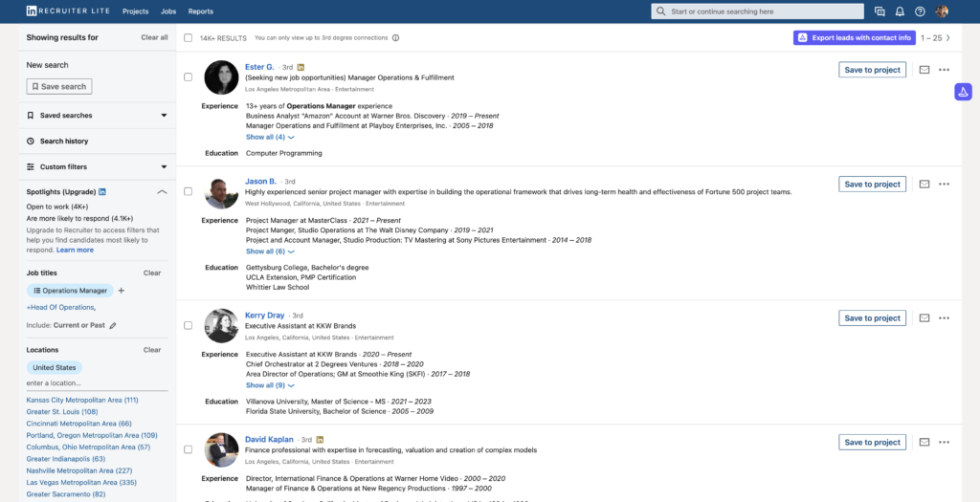Image resolution: width=980 pixels, height=502 pixels.
Task: Save Kerry Dray to project
Action: 872,317
